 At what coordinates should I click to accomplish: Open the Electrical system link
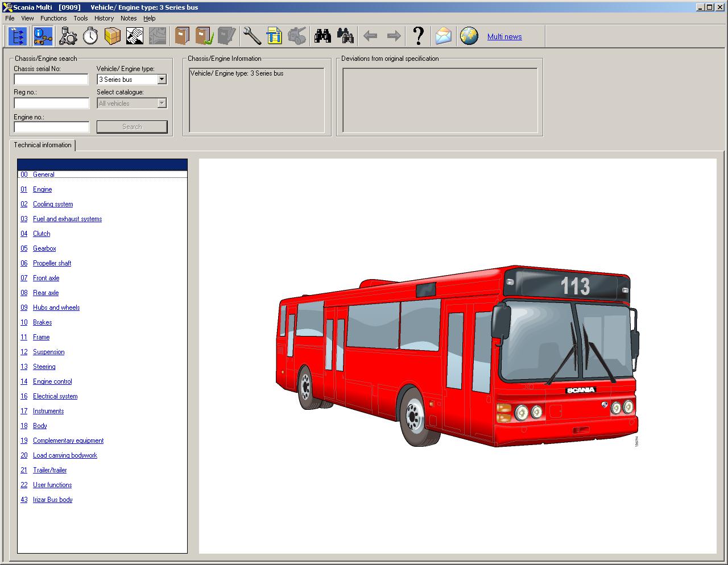[55, 396]
